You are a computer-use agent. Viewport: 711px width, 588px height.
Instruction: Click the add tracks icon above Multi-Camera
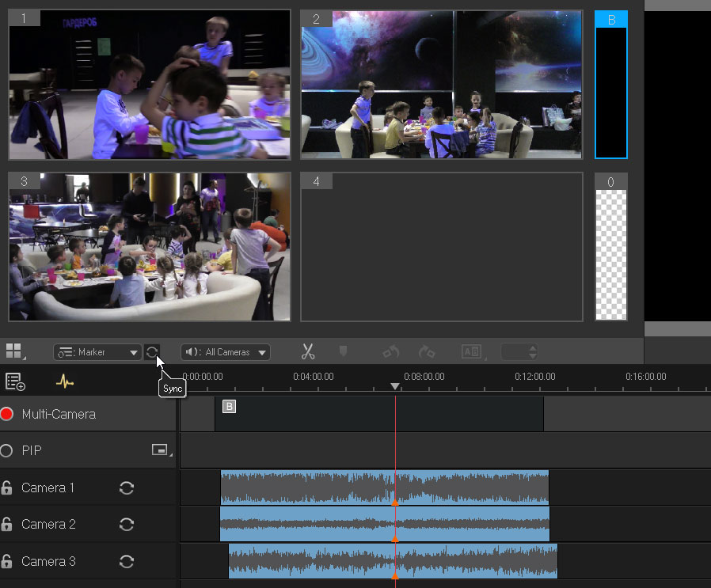15,381
